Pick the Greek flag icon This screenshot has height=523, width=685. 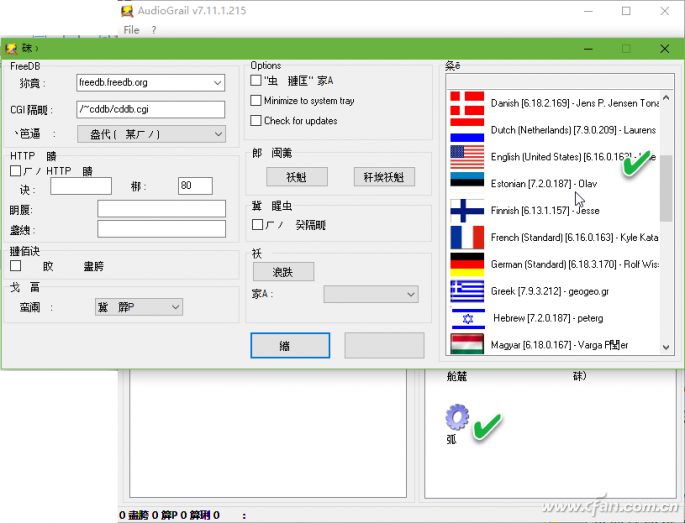pos(467,291)
